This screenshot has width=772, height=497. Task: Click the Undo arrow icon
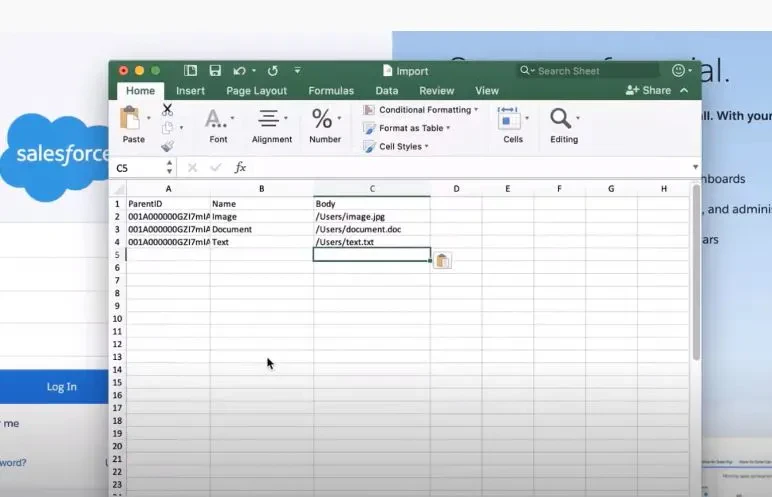tap(240, 71)
